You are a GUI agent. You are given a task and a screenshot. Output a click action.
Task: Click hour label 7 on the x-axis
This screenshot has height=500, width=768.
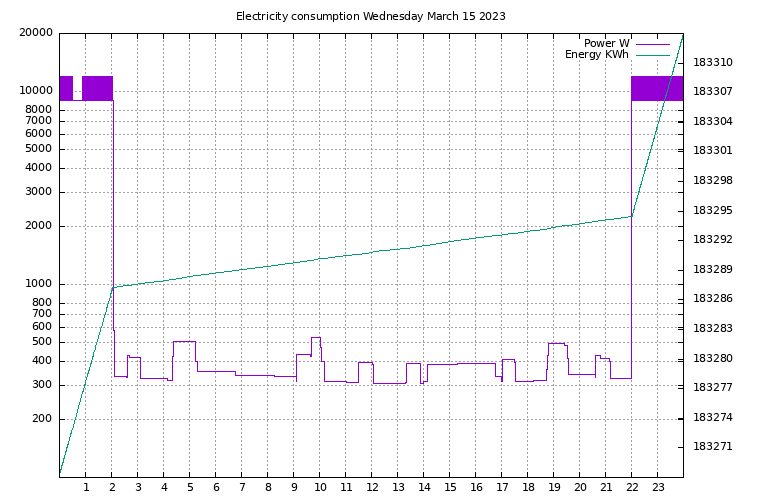pyautogui.click(x=242, y=487)
